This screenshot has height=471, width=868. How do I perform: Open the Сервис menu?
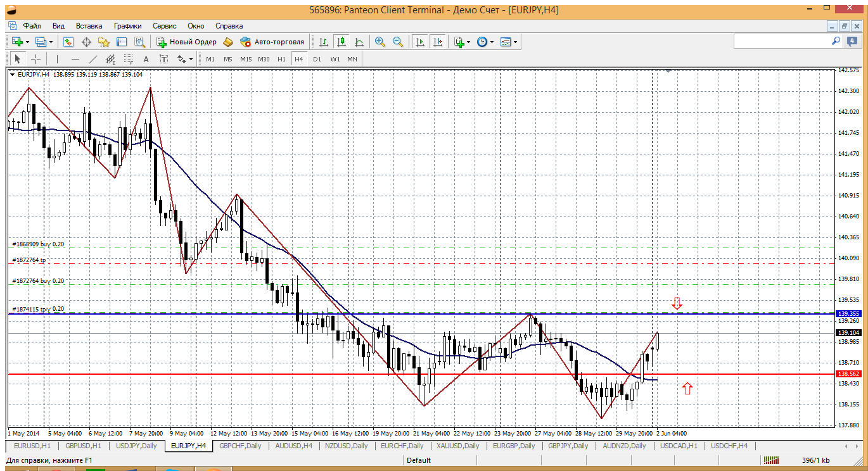coord(165,26)
